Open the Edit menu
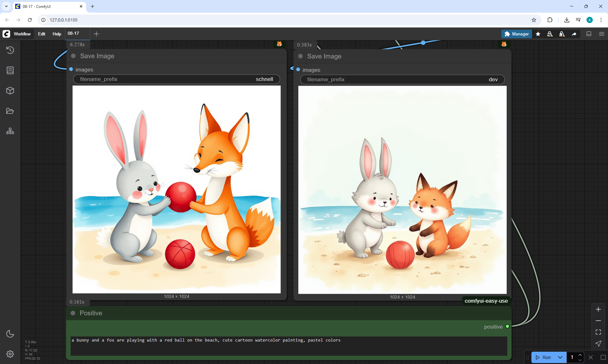This screenshot has height=364, width=608. pyautogui.click(x=41, y=34)
